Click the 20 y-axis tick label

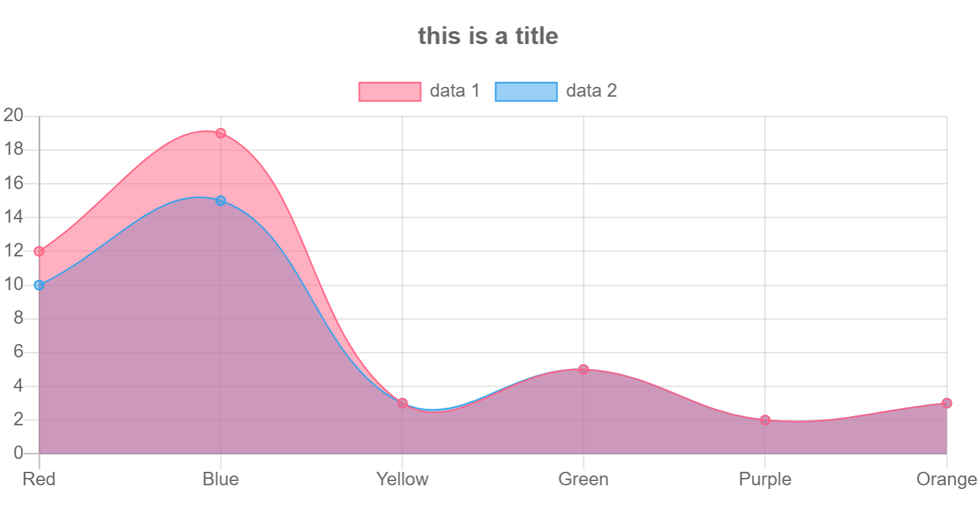pyautogui.click(x=13, y=115)
